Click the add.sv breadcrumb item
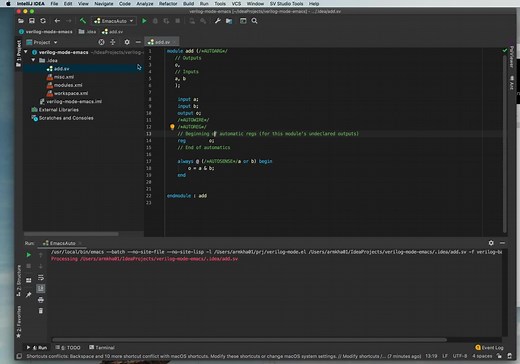Screen dimensions: 520x364 tap(113, 32)
